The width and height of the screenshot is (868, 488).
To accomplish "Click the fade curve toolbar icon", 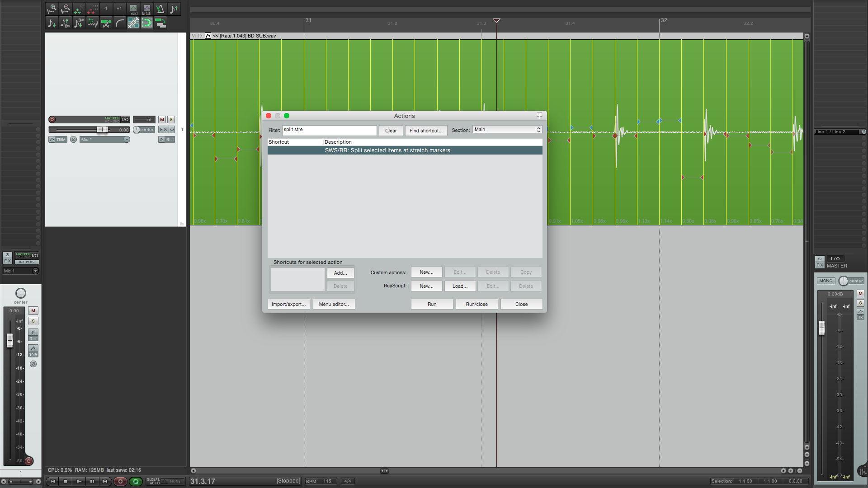I will (x=120, y=23).
